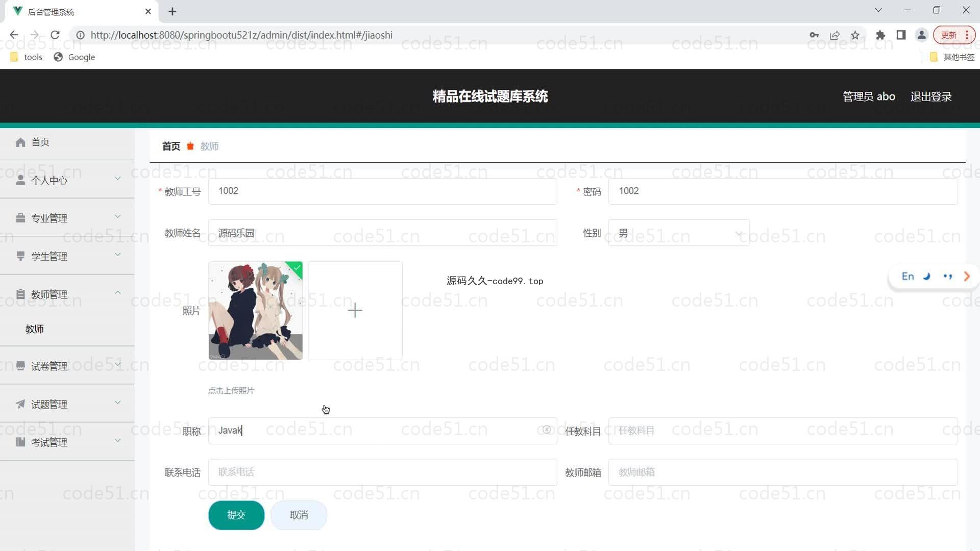980x551 pixels.
Task: Select the 首页 sidebar menu item
Action: pos(67,142)
